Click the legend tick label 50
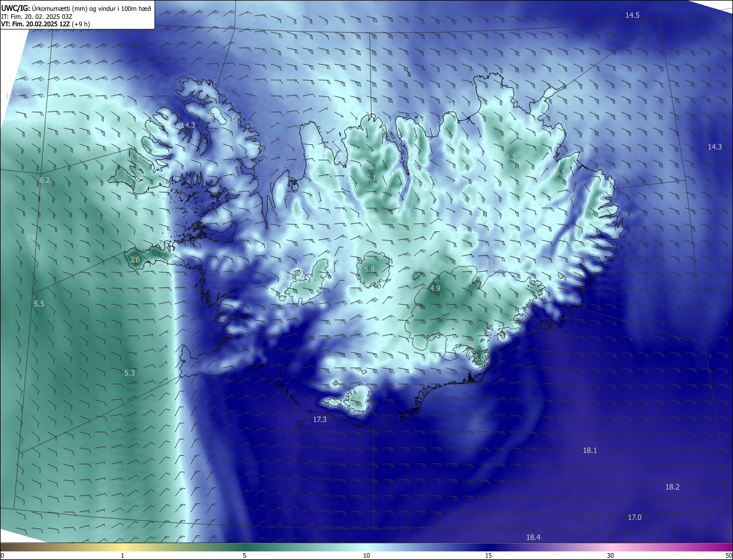This screenshot has width=733, height=560. (728, 555)
